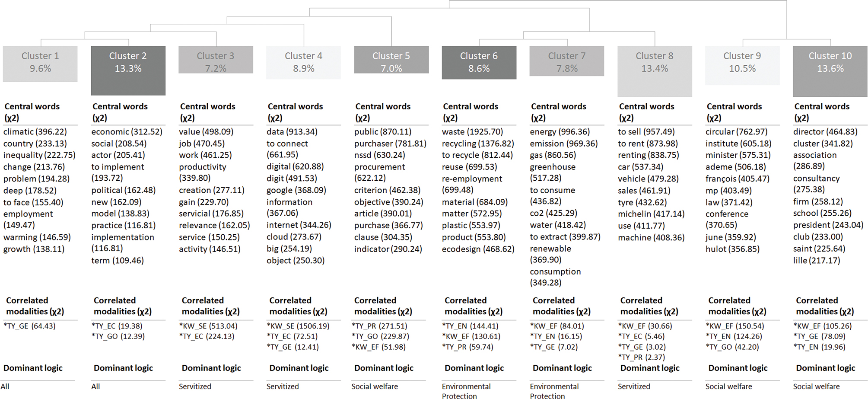Click the Cluster 6 8.6% box
This screenshot has height=399, width=868.
click(479, 63)
